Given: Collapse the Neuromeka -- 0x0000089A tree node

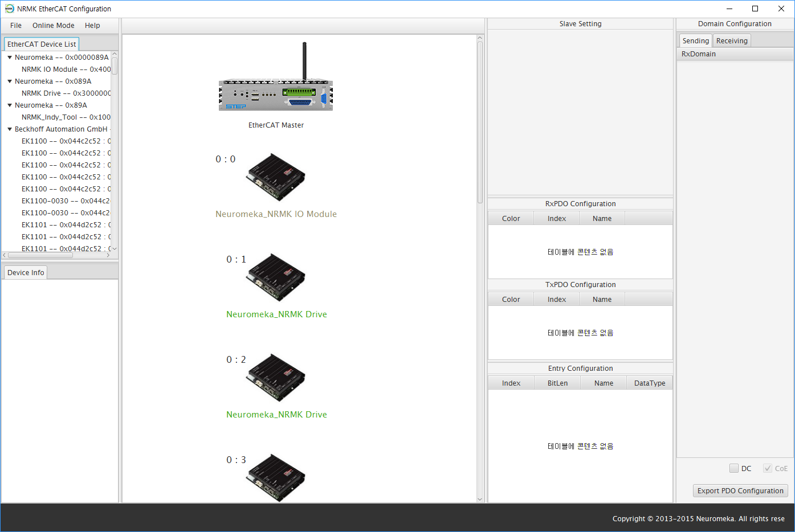Looking at the screenshot, I should point(10,58).
